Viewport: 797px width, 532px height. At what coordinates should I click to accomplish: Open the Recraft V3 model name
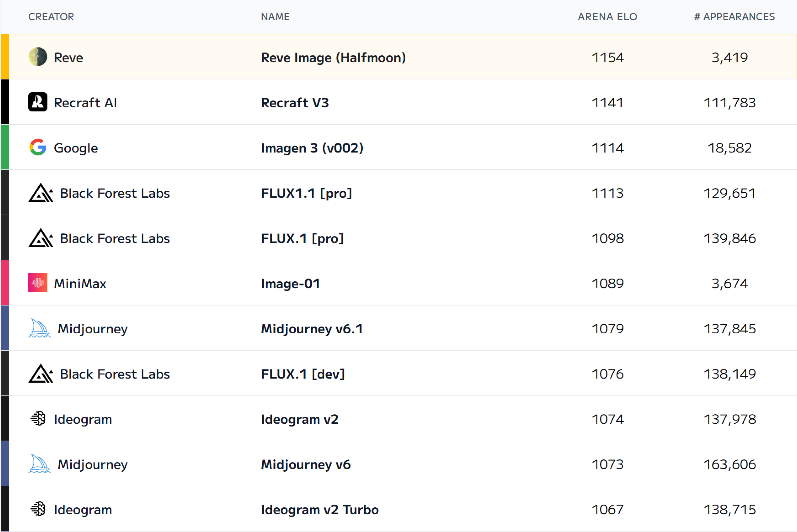tap(295, 102)
